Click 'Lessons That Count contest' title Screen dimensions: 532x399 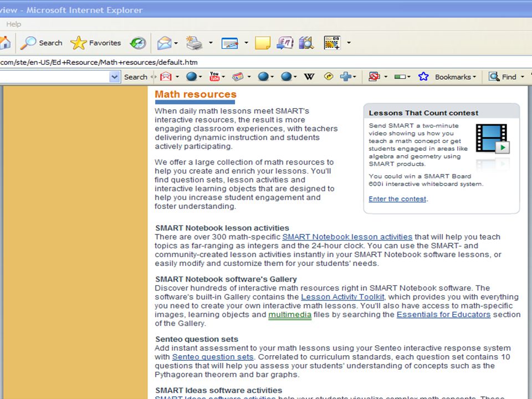[x=423, y=113]
